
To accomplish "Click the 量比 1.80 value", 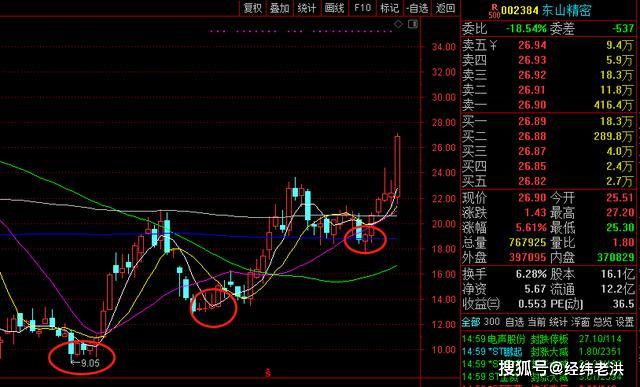I will pos(623,242).
